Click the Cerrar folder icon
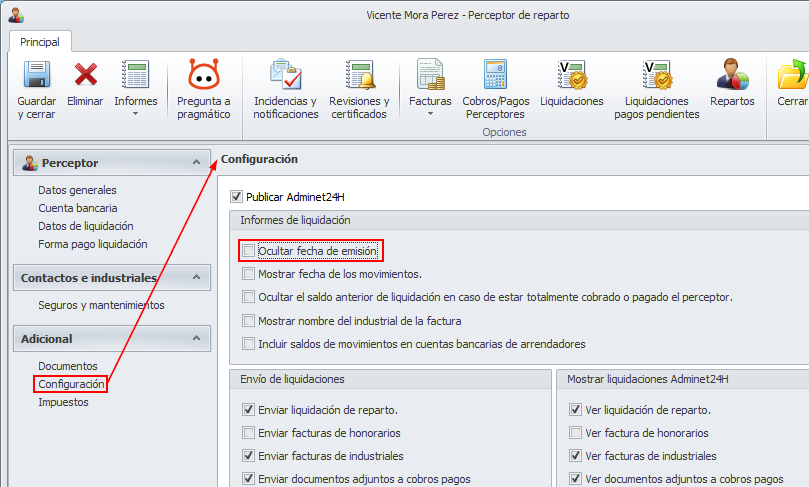This screenshot has height=487, width=809. [792, 74]
